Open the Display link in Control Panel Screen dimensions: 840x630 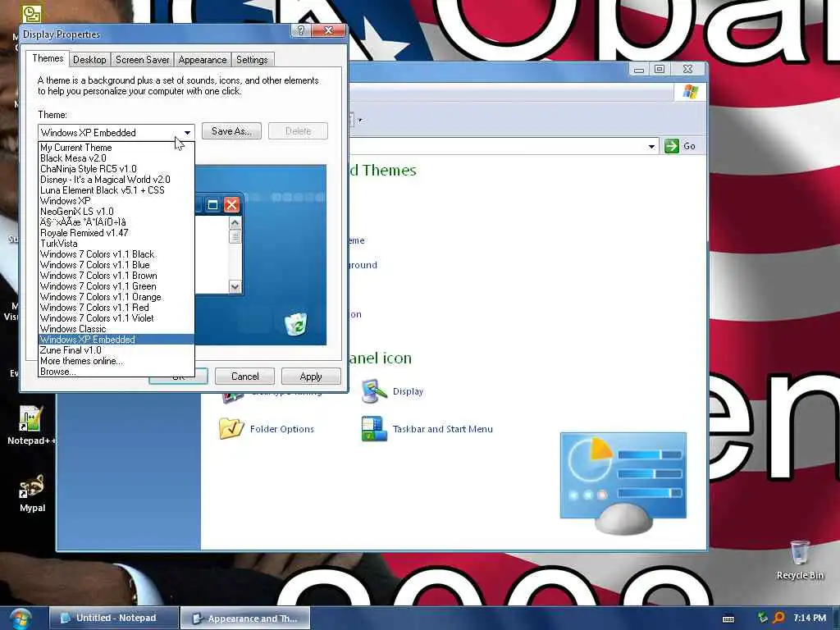pos(408,391)
